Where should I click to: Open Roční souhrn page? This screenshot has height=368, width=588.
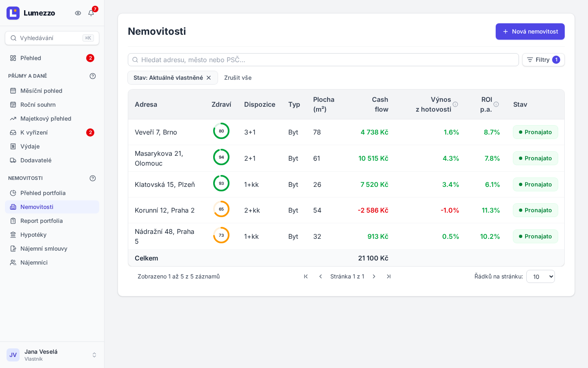click(52, 105)
